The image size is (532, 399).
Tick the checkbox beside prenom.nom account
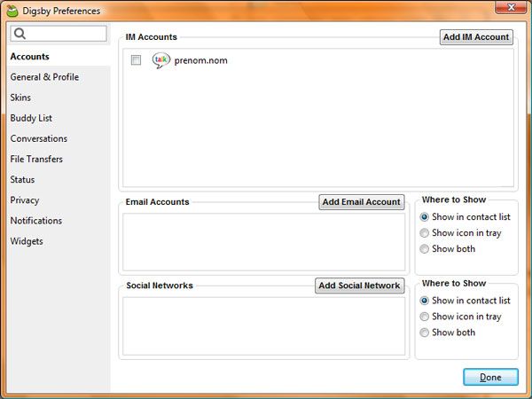point(136,60)
